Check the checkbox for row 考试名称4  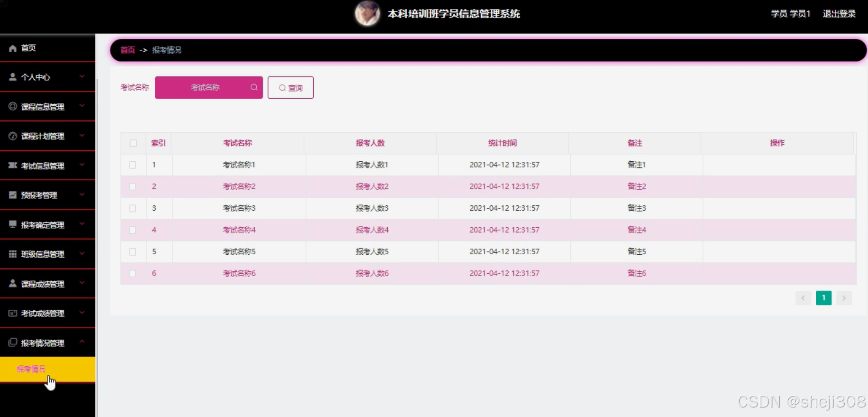133,230
